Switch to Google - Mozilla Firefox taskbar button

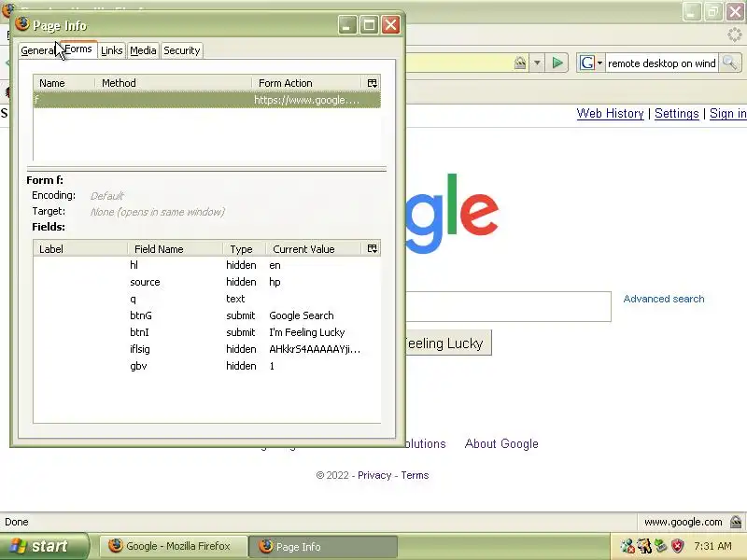[173, 546]
